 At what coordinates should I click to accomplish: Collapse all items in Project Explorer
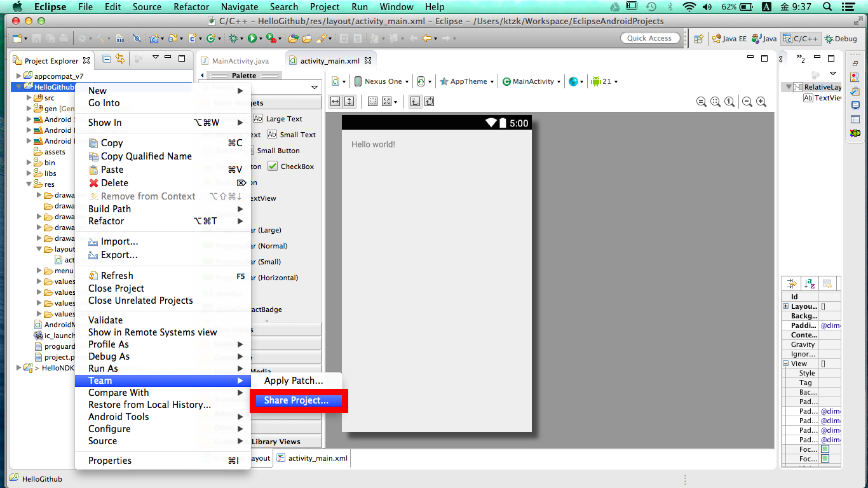pyautogui.click(x=107, y=58)
